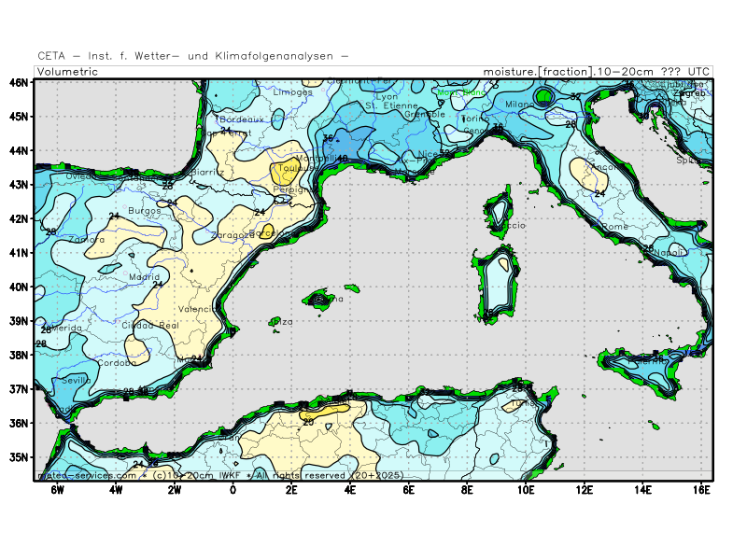Click the Limoges city label
This screenshot has width=747, height=560.
point(292,92)
